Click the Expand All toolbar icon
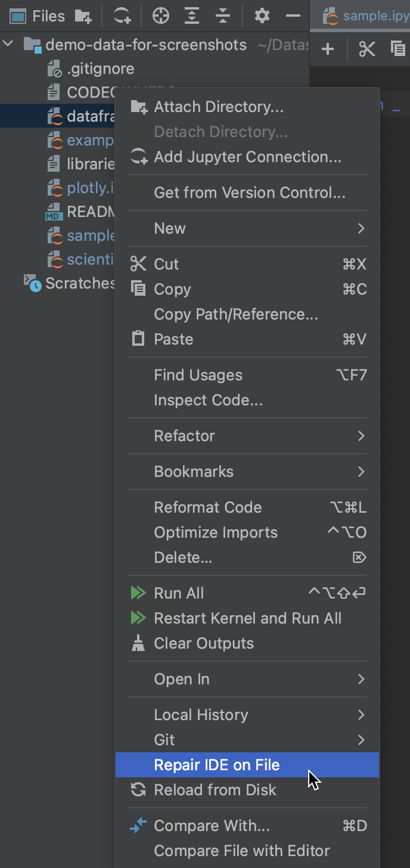 tap(192, 16)
